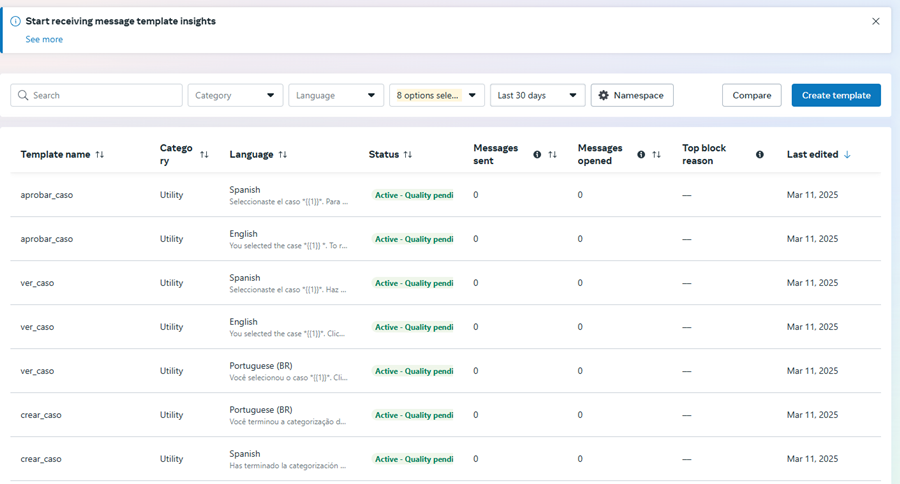Image resolution: width=900 pixels, height=484 pixels.
Task: Sort the table by Category column
Action: click(204, 155)
